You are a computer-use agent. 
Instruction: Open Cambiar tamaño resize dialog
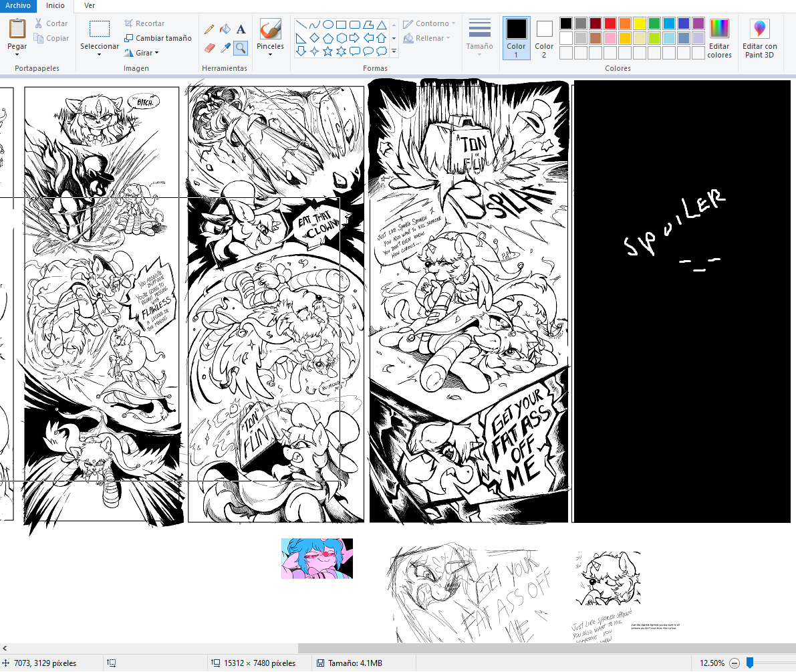[158, 38]
